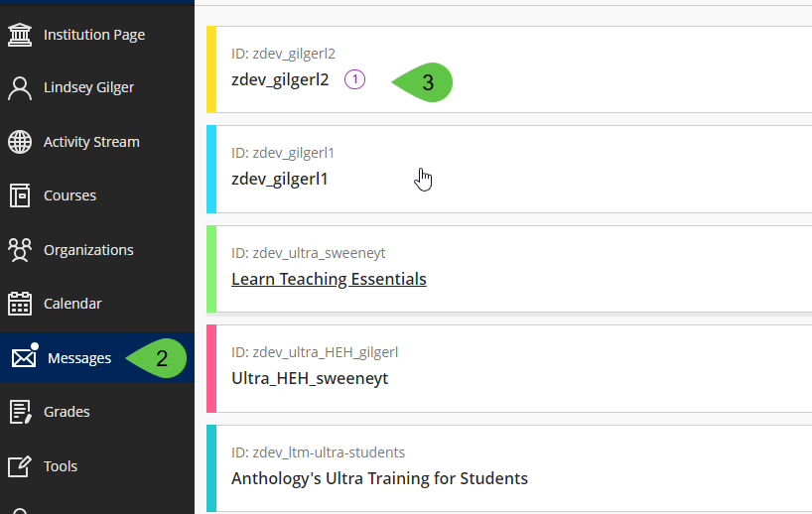Click the unread message badge on zdev_gilgerl2
Image resolution: width=812 pixels, height=514 pixels.
[x=355, y=80]
